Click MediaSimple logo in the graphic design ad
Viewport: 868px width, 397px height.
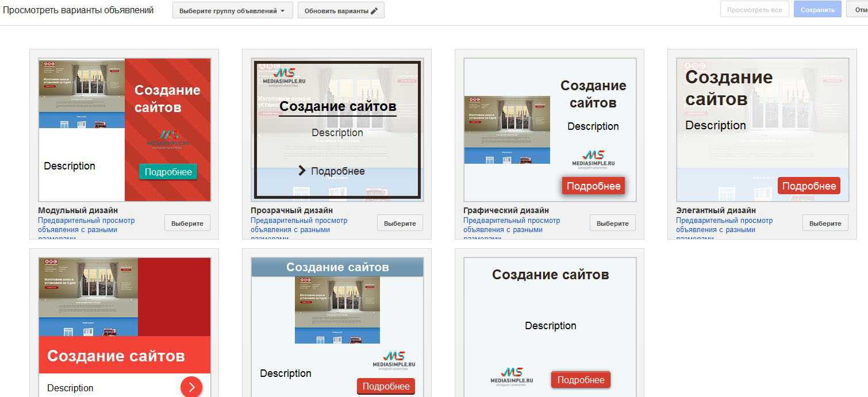click(x=593, y=158)
